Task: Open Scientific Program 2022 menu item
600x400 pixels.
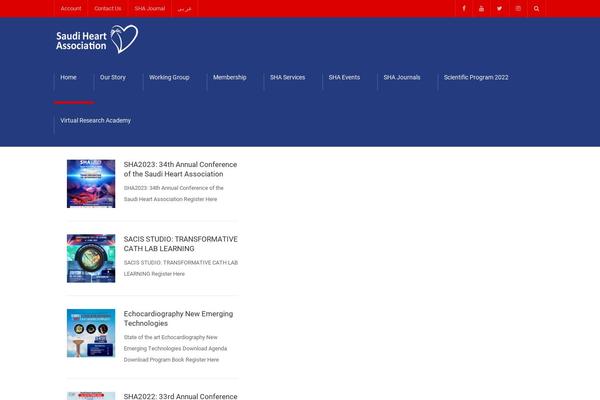Action: point(476,77)
